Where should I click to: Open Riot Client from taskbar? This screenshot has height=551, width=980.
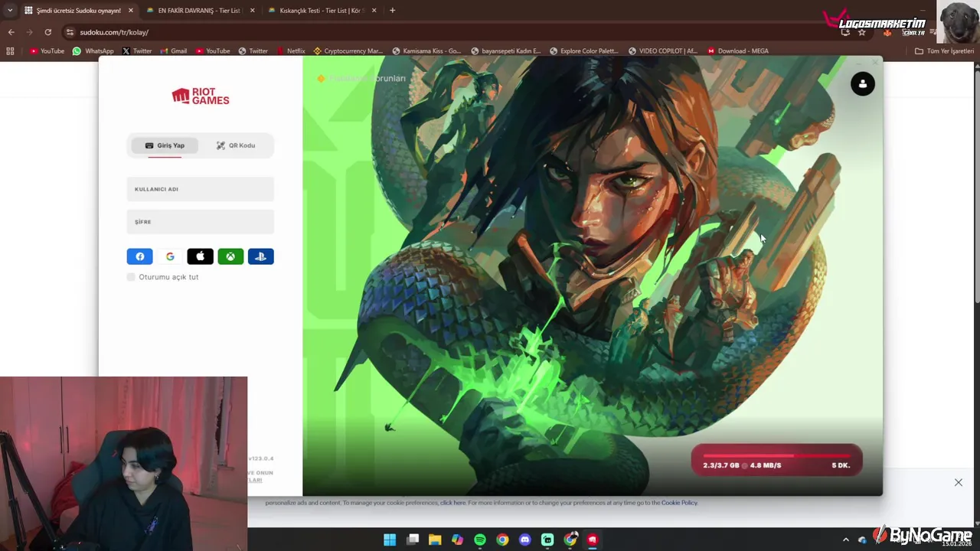coord(593,540)
